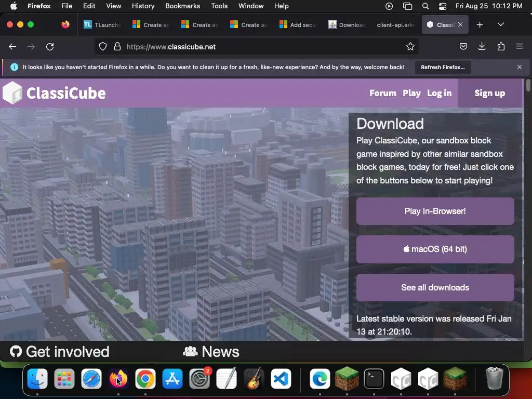Open Microsoft Edge from the Dock

[x=320, y=379]
